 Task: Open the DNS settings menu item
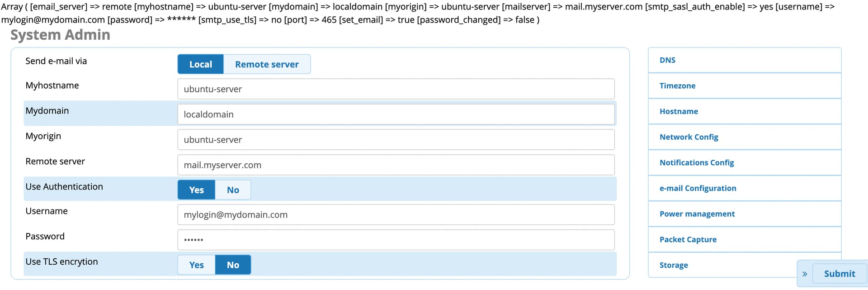[745, 60]
